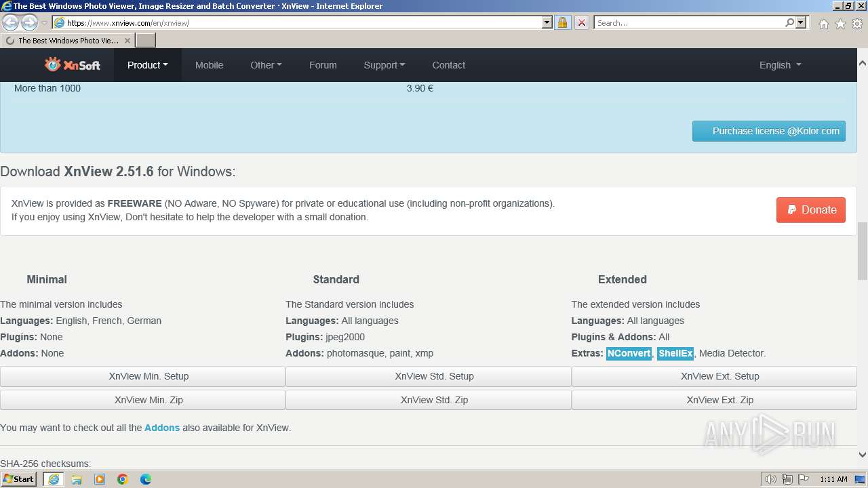The height and width of the screenshot is (488, 868).
Task: Download XnView Min. Zip
Action: click(x=142, y=400)
